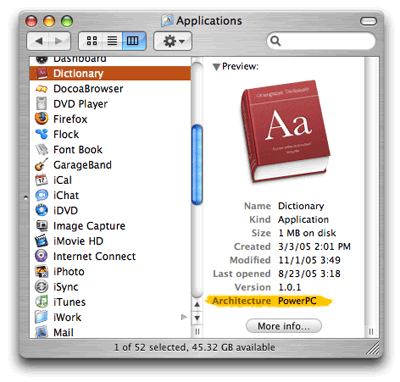Screen dimensions: 400x382
Task: Toggle toolbar with the pill button
Action: [368, 21]
